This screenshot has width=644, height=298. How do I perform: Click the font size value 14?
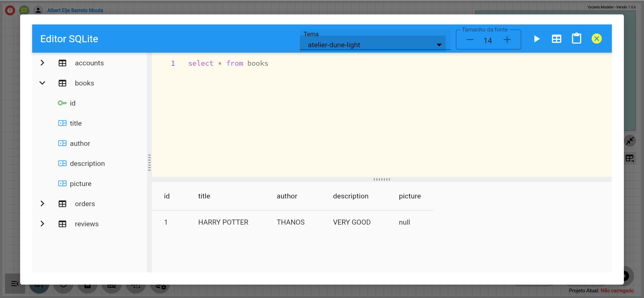pos(488,41)
